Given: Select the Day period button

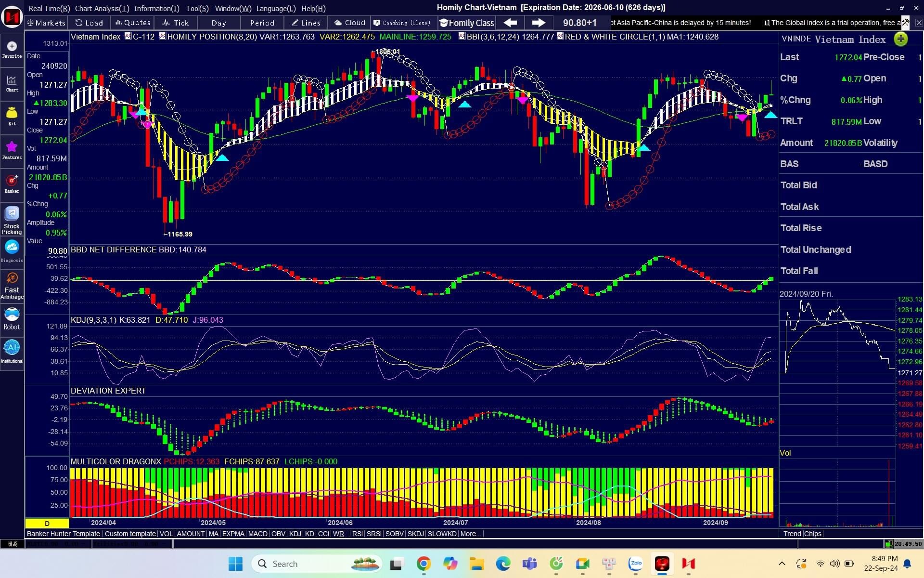Looking at the screenshot, I should tap(218, 23).
